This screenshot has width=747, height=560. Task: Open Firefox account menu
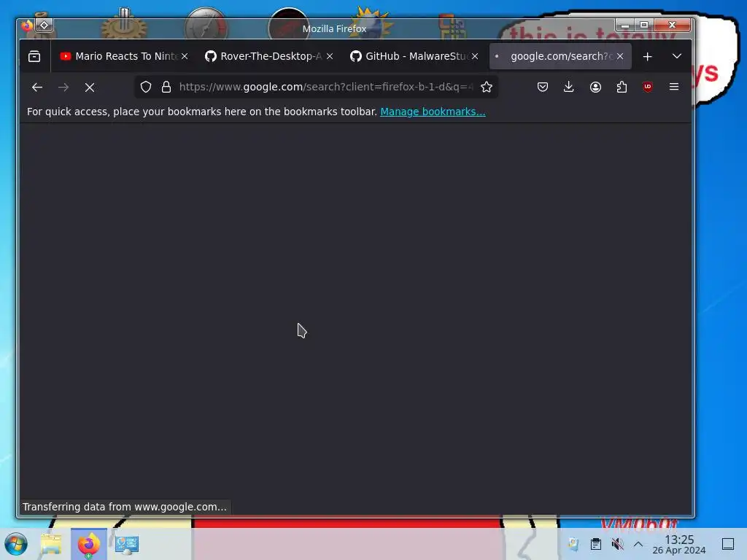(595, 87)
